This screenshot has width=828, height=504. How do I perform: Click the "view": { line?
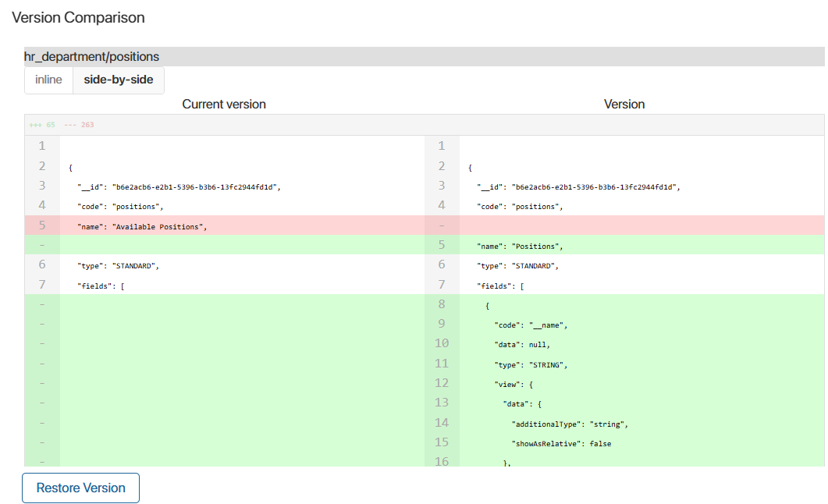pos(516,384)
